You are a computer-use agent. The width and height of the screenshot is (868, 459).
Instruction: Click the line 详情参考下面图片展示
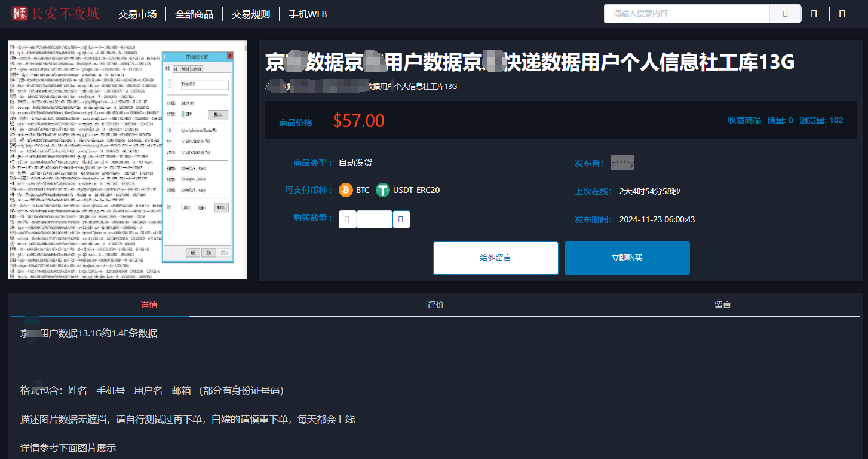coord(68,448)
